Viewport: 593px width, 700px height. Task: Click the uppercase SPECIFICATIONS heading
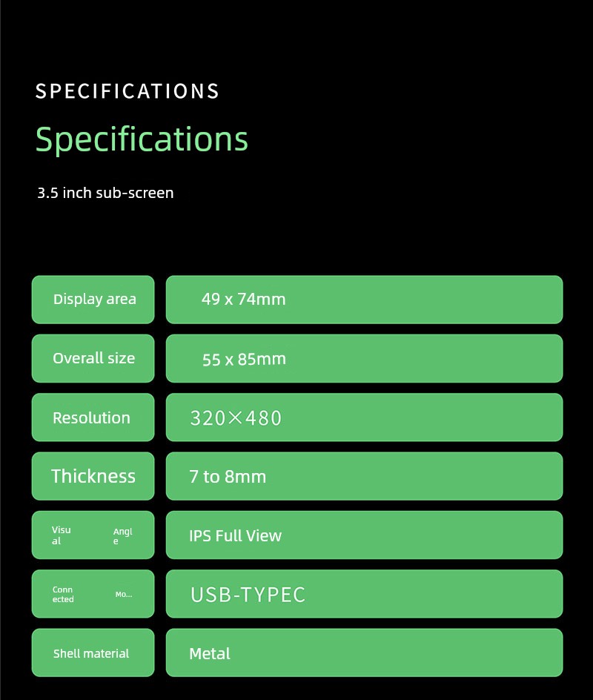(x=127, y=91)
